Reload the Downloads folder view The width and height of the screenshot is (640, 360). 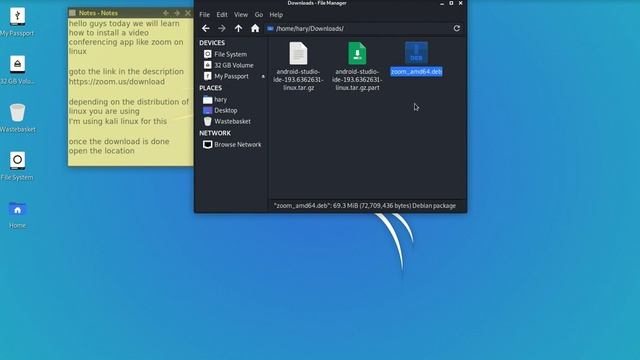click(x=457, y=28)
